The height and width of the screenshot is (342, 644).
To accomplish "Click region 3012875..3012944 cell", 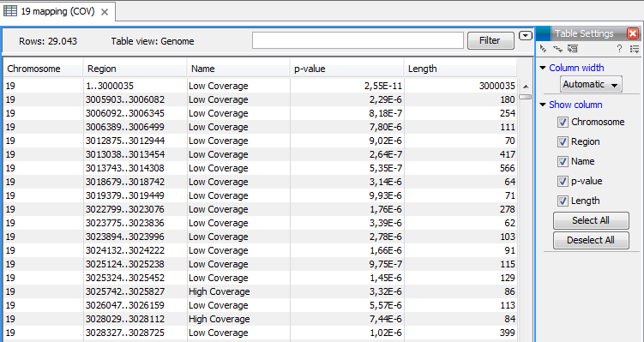I will 135,141.
